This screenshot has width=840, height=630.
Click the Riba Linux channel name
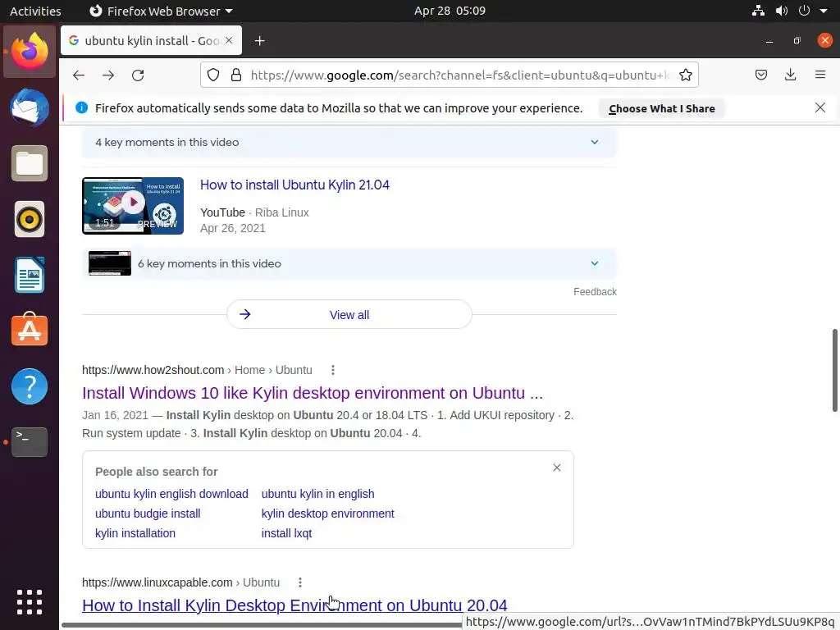click(282, 212)
